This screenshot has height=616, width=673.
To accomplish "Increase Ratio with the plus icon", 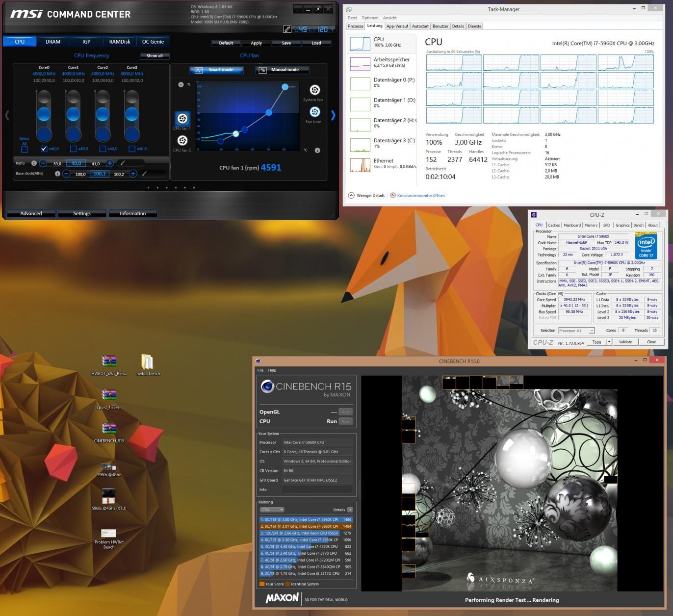I will [x=110, y=163].
